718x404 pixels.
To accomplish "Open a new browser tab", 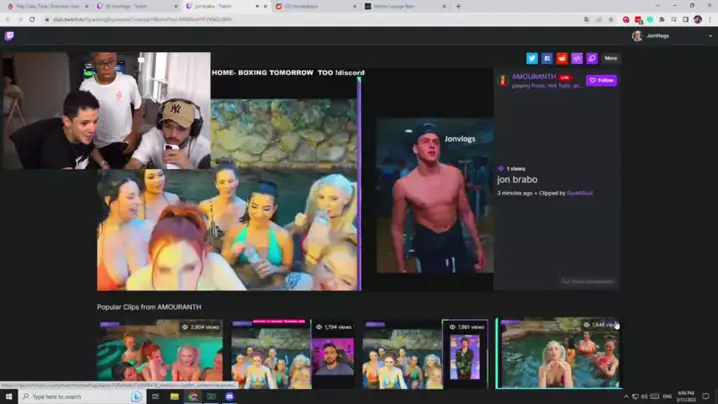I will coord(458,6).
